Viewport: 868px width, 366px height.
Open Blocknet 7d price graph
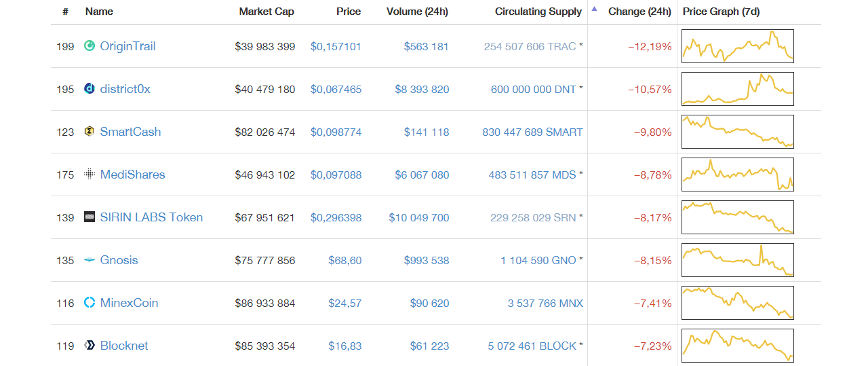(738, 346)
